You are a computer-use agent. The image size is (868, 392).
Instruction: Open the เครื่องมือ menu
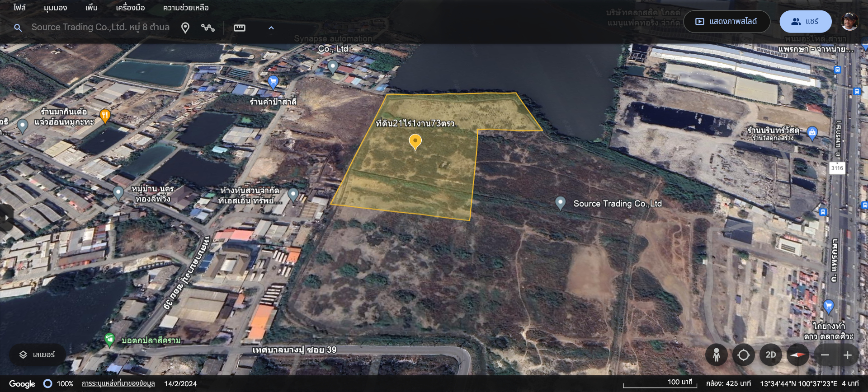pos(130,8)
